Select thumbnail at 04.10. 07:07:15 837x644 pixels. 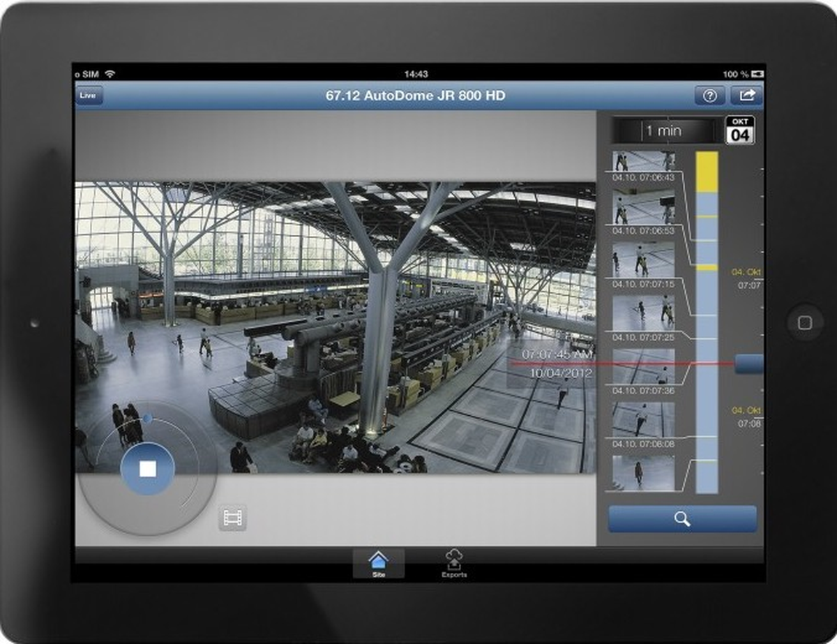coord(644,260)
